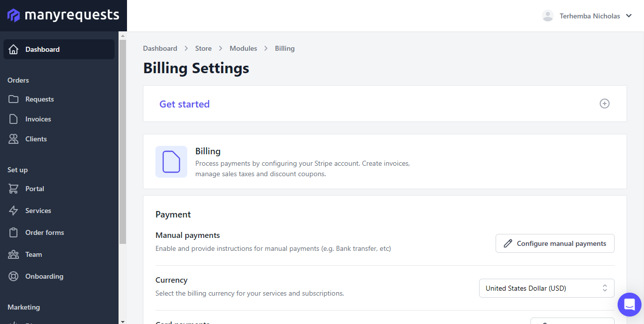Open the currency dropdown showing USD
Image resolution: width=644 pixels, height=324 pixels.
tap(546, 288)
